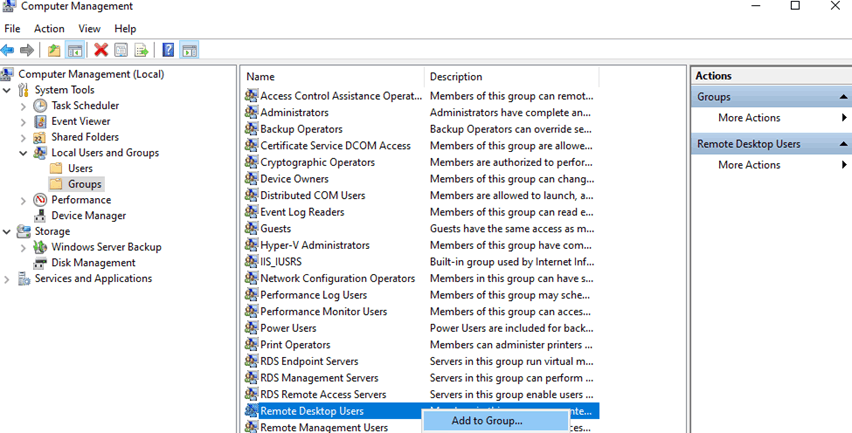
Task: Select the Remote Management Users group
Action: pos(324,427)
